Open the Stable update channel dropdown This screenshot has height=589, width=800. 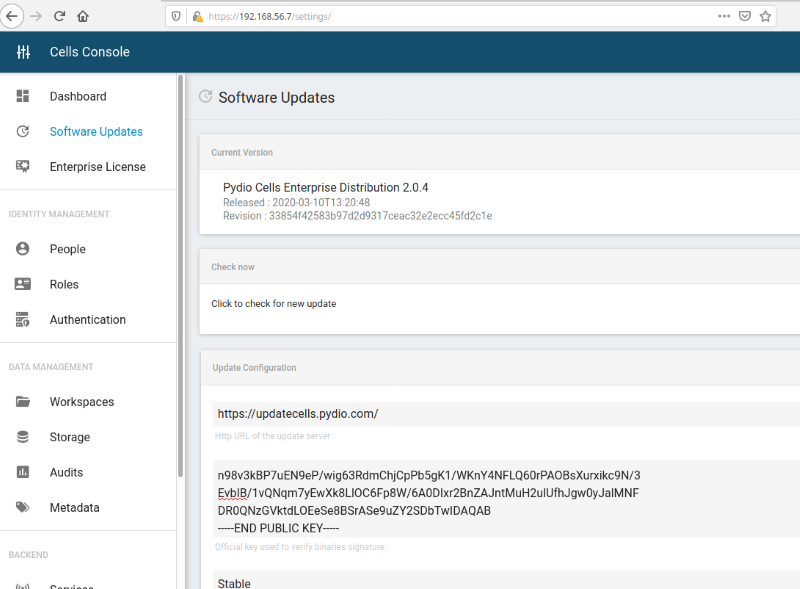(506, 581)
